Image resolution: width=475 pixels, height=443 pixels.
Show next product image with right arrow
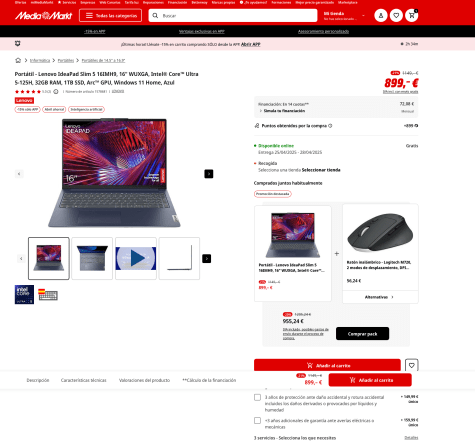[209, 174]
